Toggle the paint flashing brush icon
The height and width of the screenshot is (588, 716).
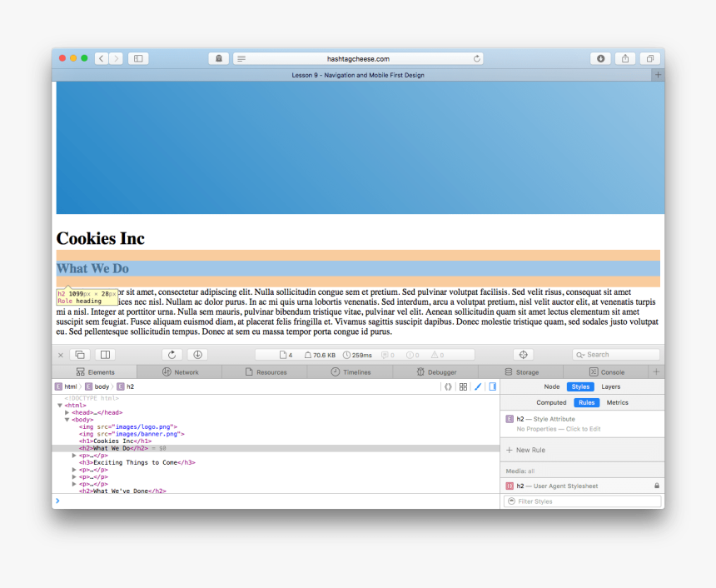tap(478, 386)
